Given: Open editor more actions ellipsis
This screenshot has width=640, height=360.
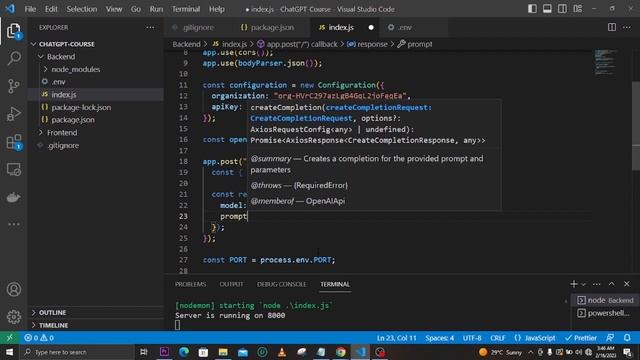Looking at the screenshot, I should point(627,27).
